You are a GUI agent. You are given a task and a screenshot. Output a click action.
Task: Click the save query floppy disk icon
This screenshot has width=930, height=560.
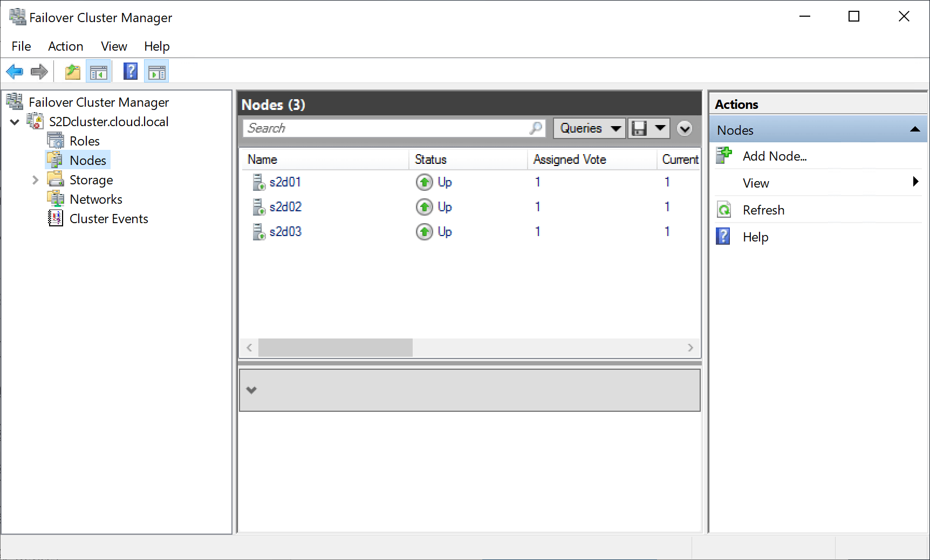click(639, 128)
